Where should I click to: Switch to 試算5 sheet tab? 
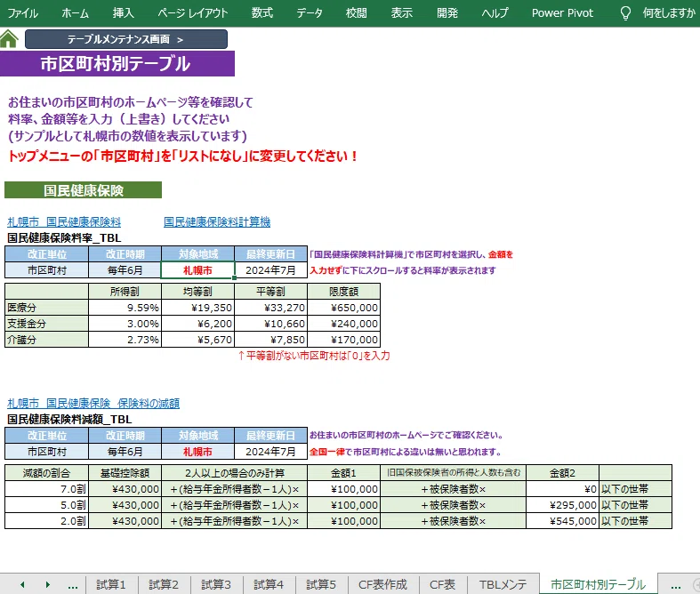321,584
